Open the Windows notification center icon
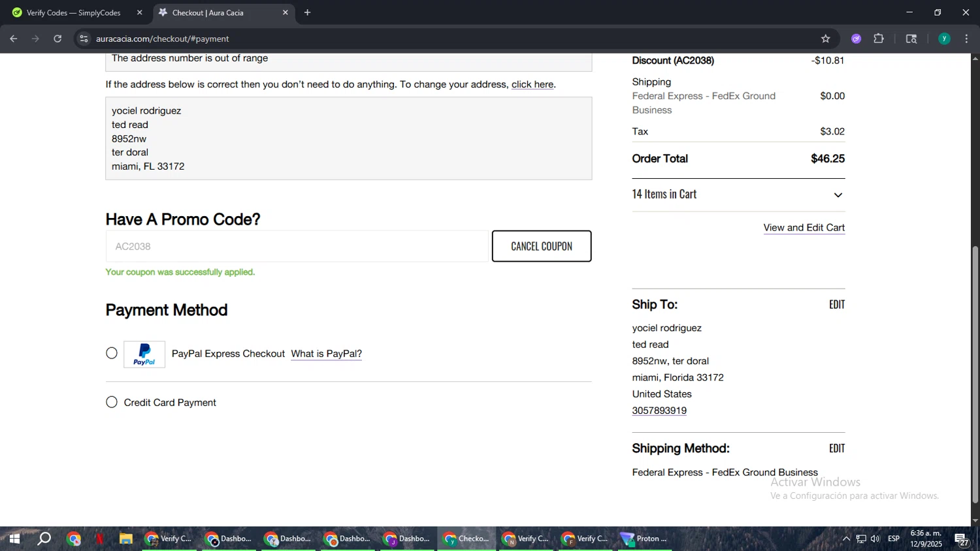The height and width of the screenshot is (551, 980). (962, 539)
